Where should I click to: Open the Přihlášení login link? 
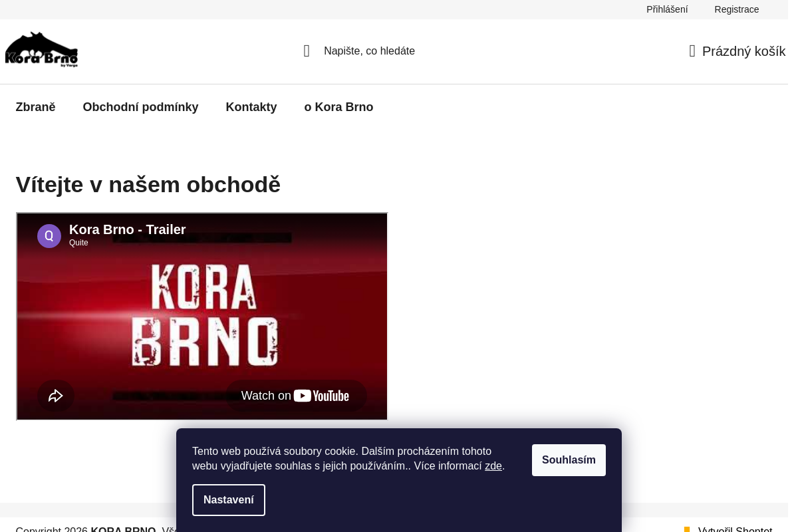click(x=667, y=9)
